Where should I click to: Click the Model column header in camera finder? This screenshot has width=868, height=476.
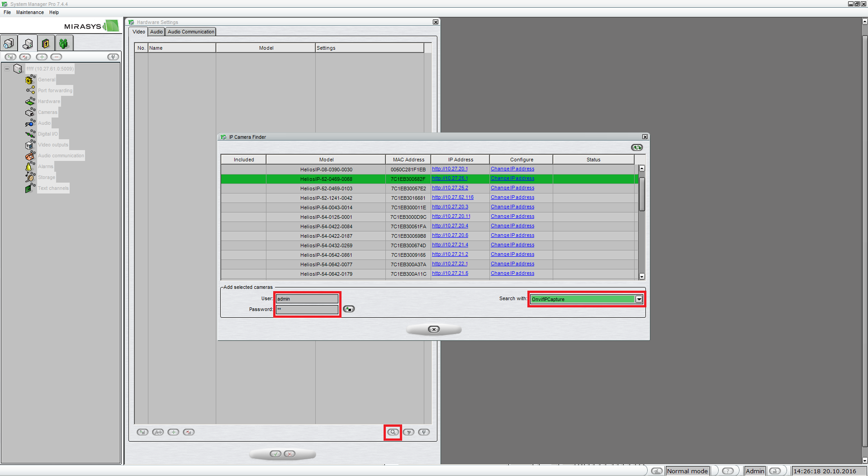click(326, 160)
